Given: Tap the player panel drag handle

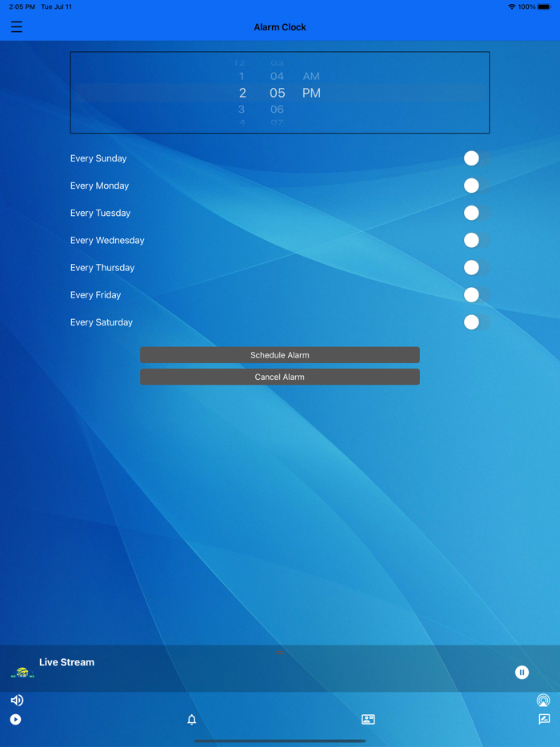Looking at the screenshot, I should 280,652.
